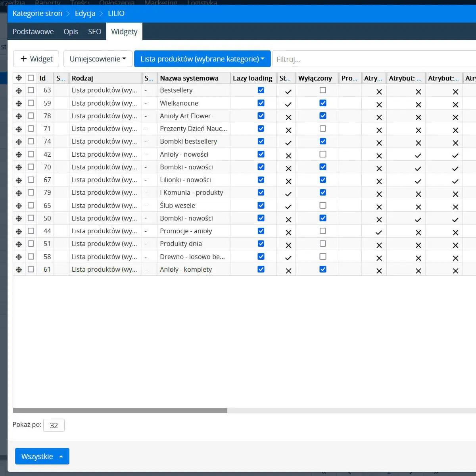Click the Filtruj... filter input
The width and height of the screenshot is (476, 476).
click(374, 59)
